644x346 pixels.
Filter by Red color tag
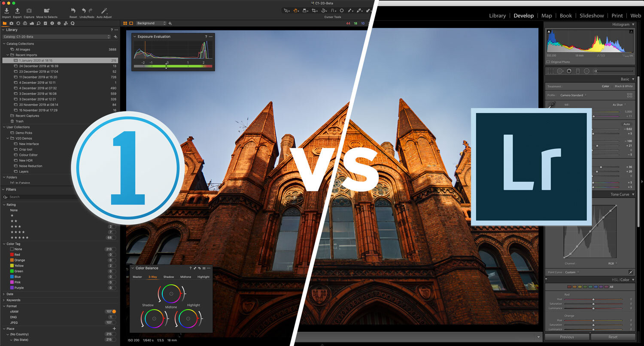(x=12, y=255)
